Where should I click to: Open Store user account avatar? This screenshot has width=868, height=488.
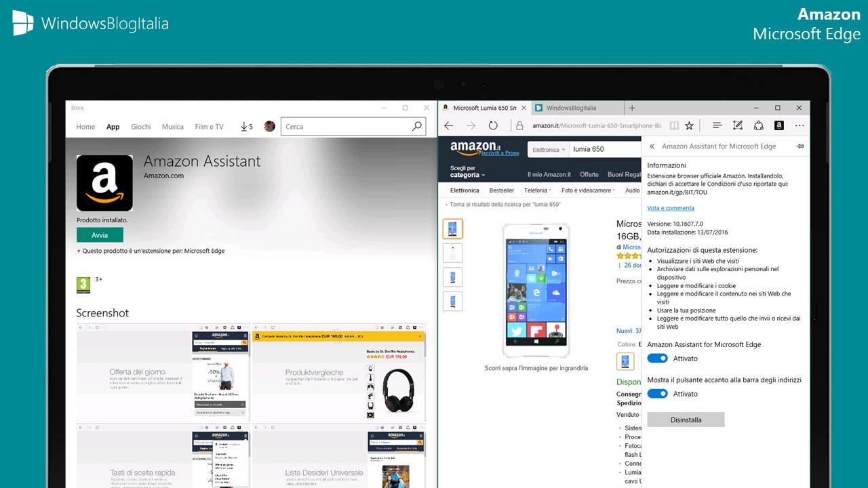coord(269,127)
